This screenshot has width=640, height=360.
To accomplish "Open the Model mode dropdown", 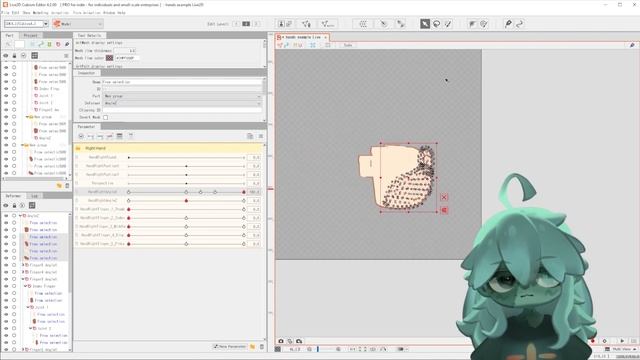I will pyautogui.click(x=77, y=24).
